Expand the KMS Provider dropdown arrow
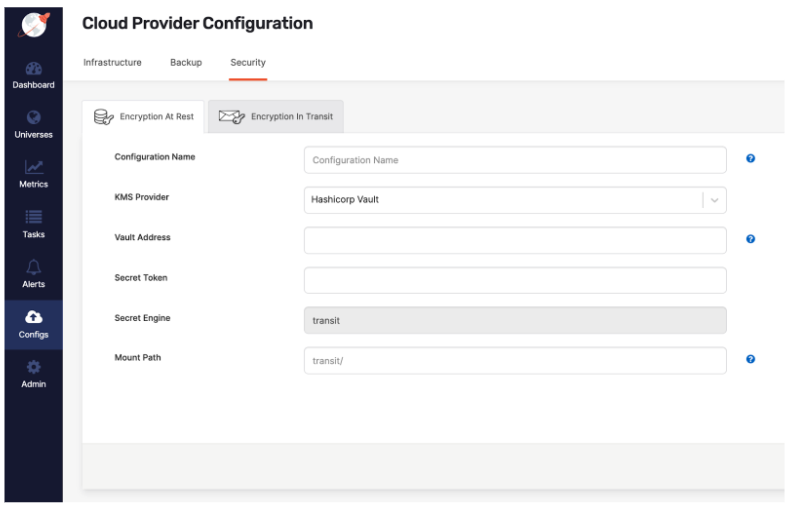This screenshot has height=510, width=792. pyautogui.click(x=714, y=200)
